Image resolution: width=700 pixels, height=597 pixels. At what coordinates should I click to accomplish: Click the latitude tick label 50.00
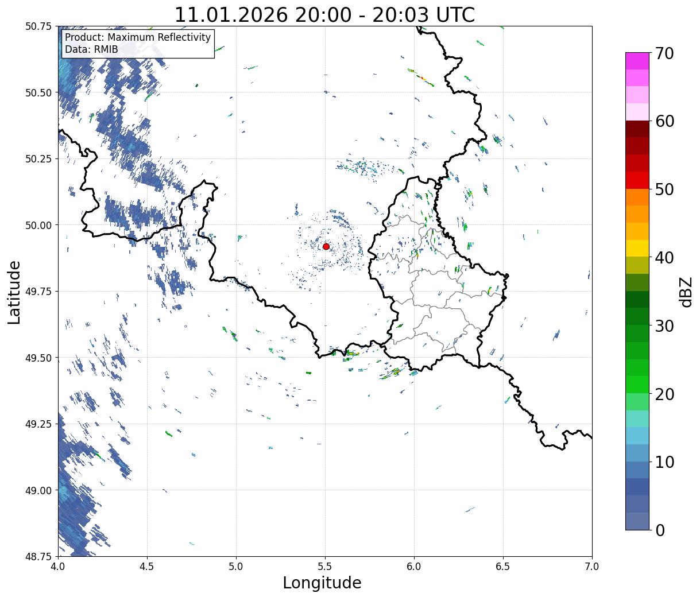click(38, 225)
